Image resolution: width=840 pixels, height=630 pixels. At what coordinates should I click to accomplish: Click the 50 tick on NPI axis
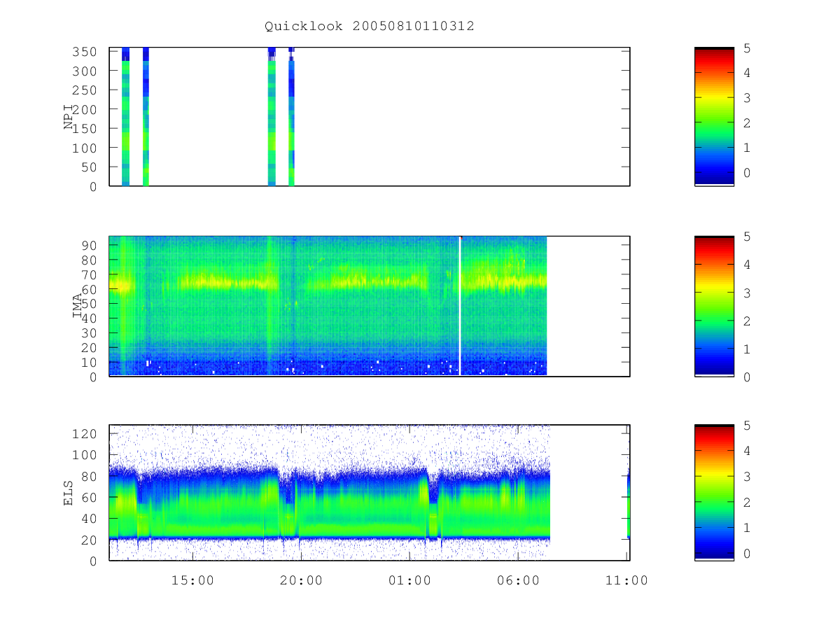pyautogui.click(x=89, y=167)
